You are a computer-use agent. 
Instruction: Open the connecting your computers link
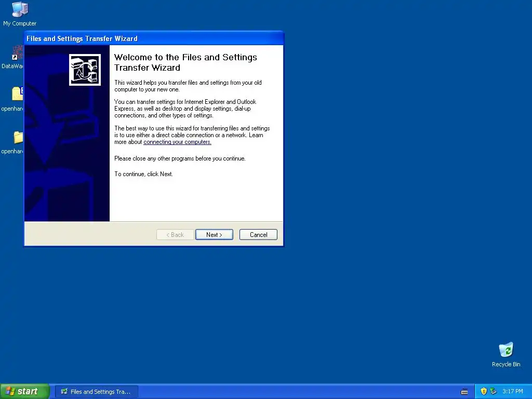177,142
